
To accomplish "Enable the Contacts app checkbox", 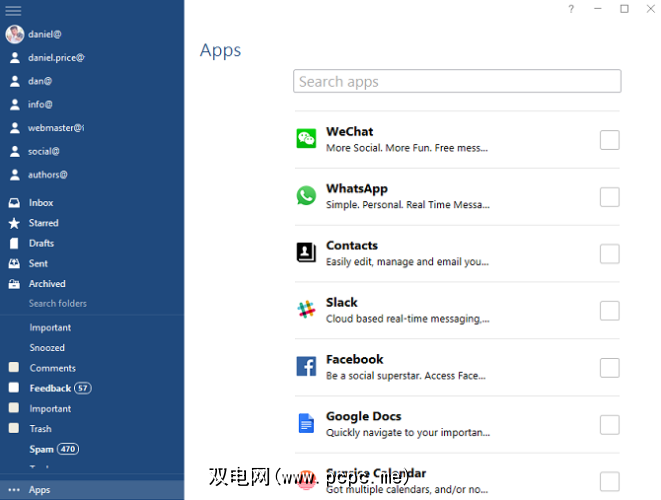I will point(609,254).
